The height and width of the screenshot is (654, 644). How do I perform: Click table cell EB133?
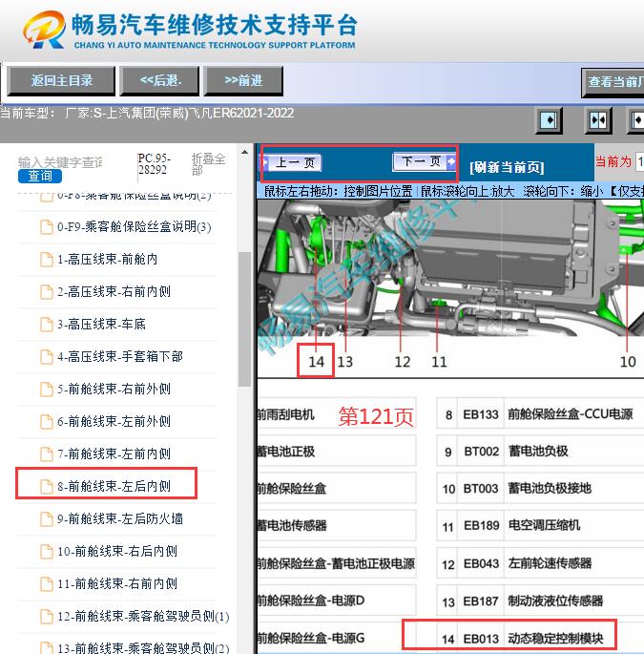click(481, 414)
